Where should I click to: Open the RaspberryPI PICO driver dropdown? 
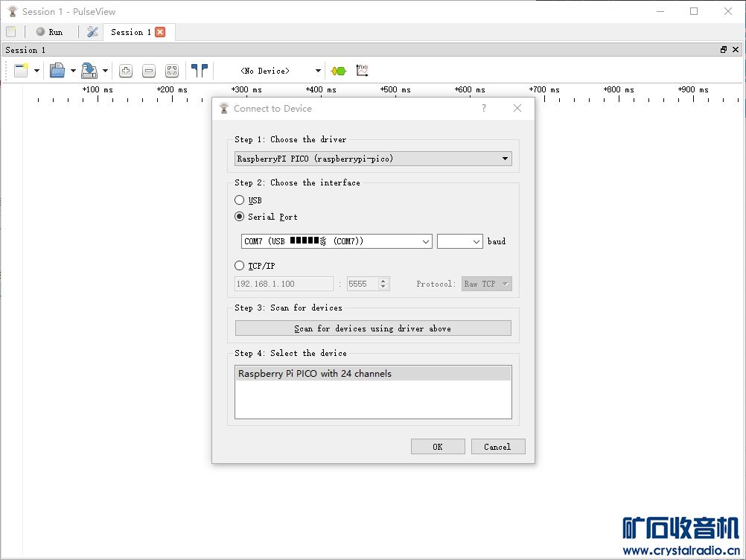pos(373,159)
